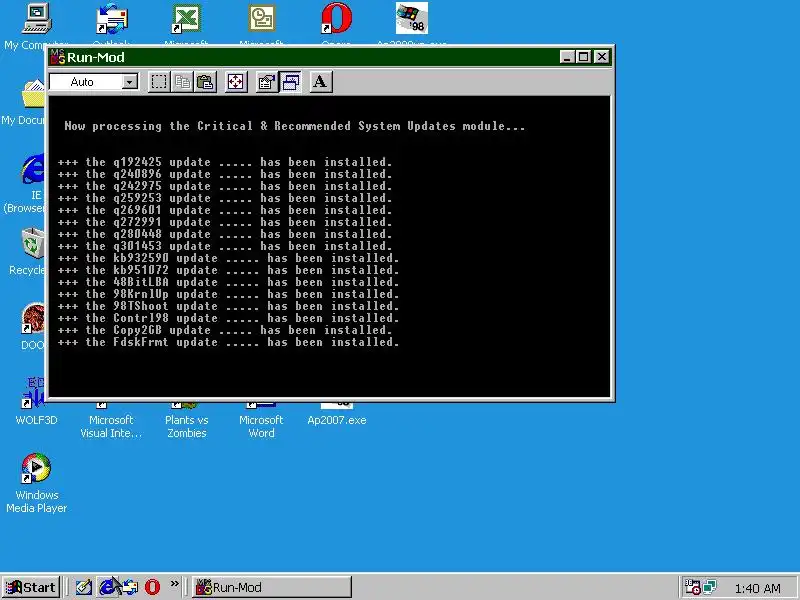Close the Run-Mod window
This screenshot has width=800, height=600.
click(602, 57)
